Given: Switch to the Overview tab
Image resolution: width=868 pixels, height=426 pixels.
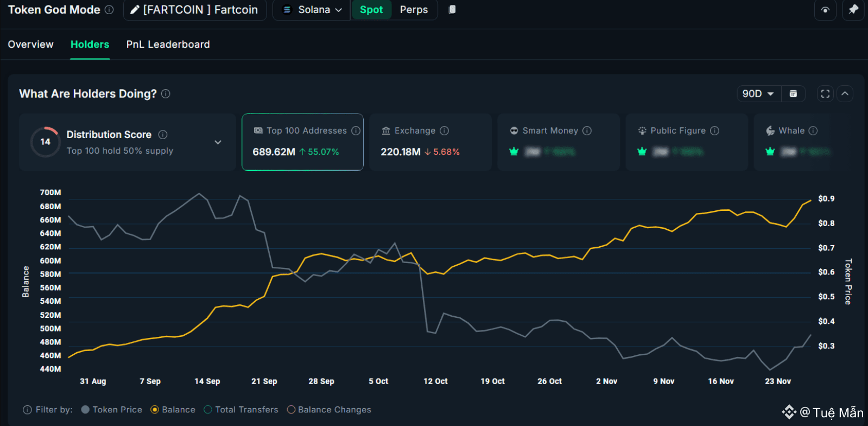Looking at the screenshot, I should pyautogui.click(x=31, y=45).
